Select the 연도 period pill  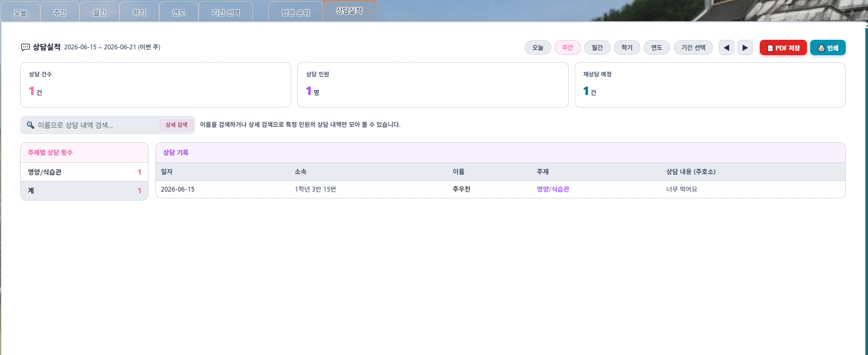657,48
